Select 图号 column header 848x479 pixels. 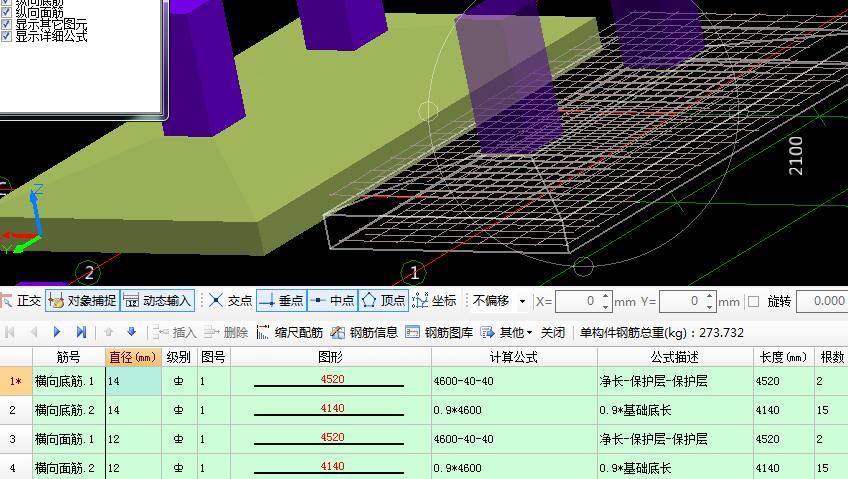213,357
